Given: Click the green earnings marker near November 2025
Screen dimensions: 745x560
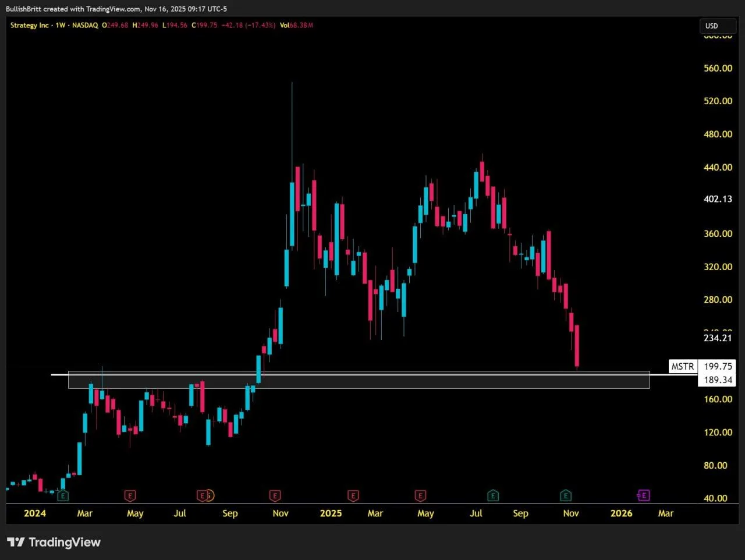Looking at the screenshot, I should tap(566, 496).
